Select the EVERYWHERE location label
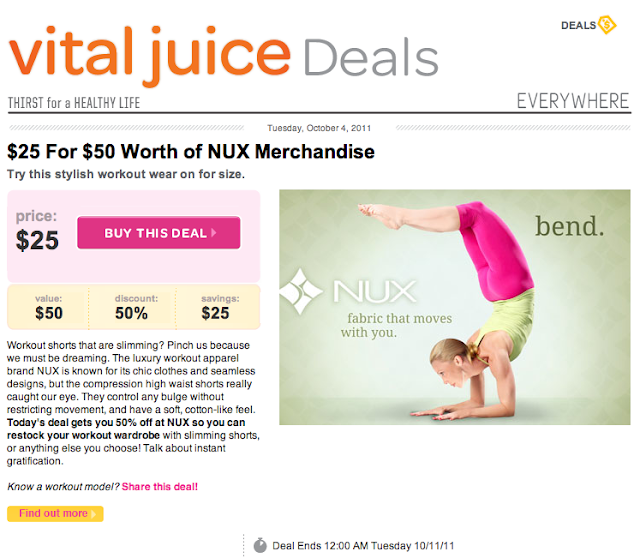 click(573, 101)
